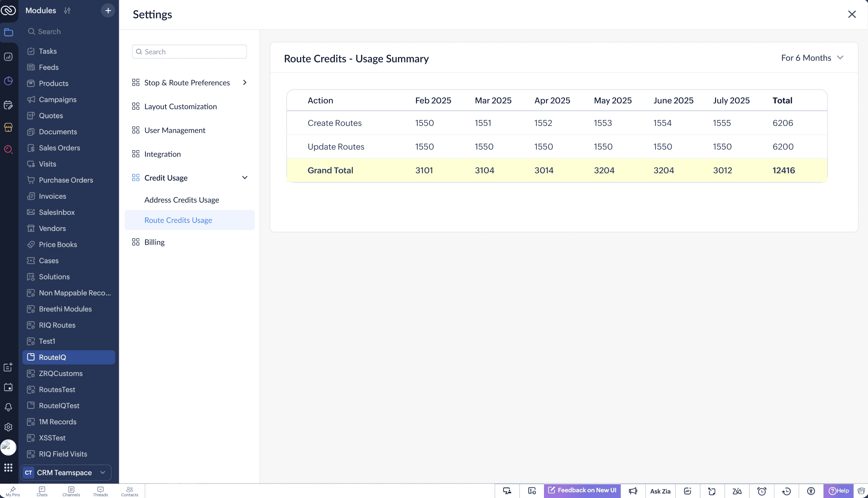Click Feedback on New UI button
868x498 pixels.
pyautogui.click(x=582, y=490)
